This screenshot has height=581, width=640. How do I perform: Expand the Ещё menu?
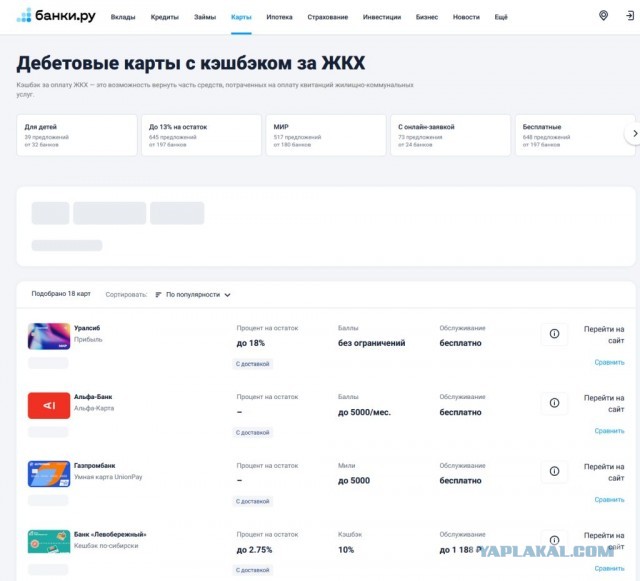click(501, 17)
